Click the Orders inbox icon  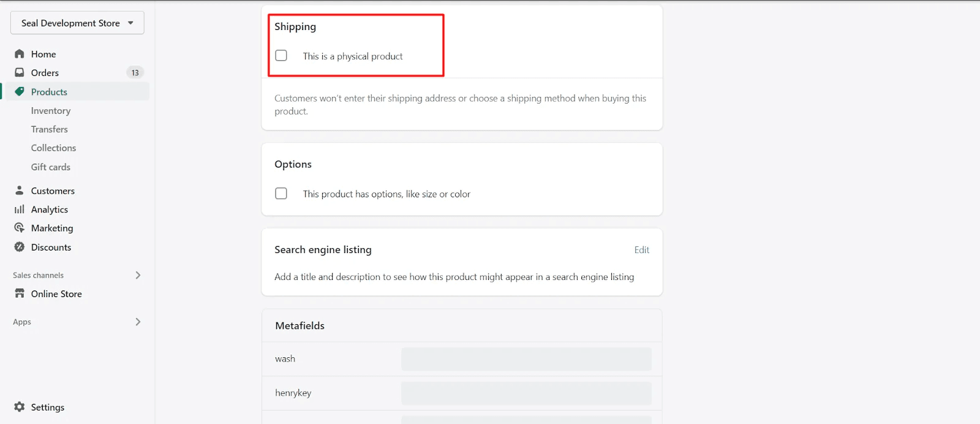click(x=20, y=72)
